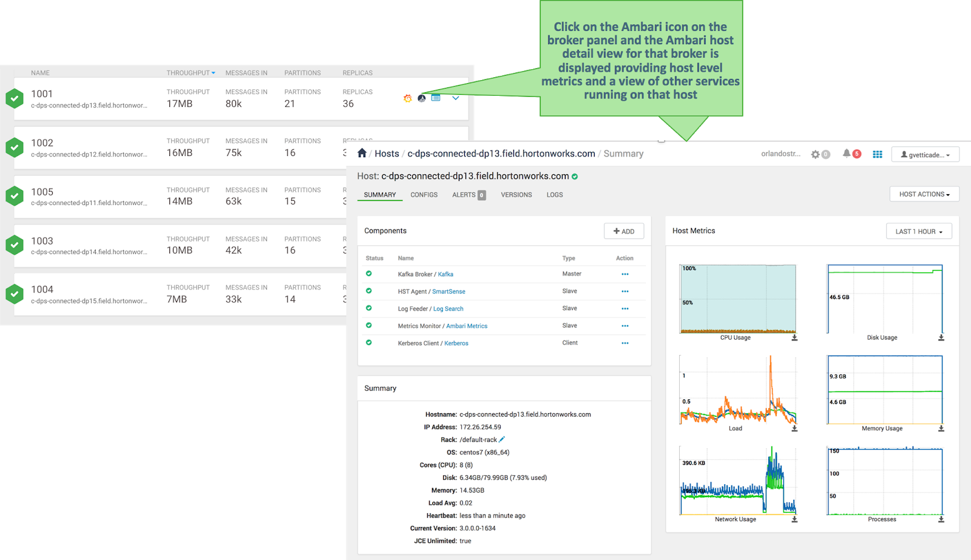Open the Kafka service link
Viewport: 971px width, 560px height.
(x=445, y=274)
